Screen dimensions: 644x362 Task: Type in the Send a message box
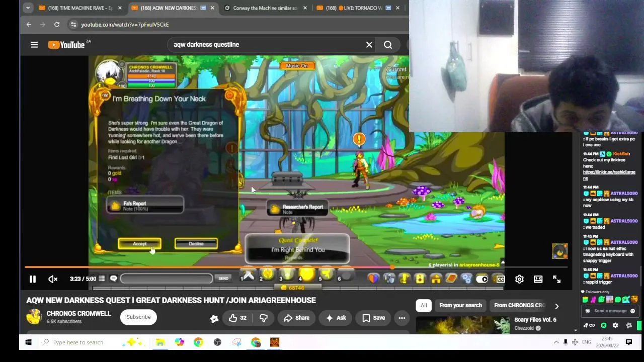[x=610, y=311]
